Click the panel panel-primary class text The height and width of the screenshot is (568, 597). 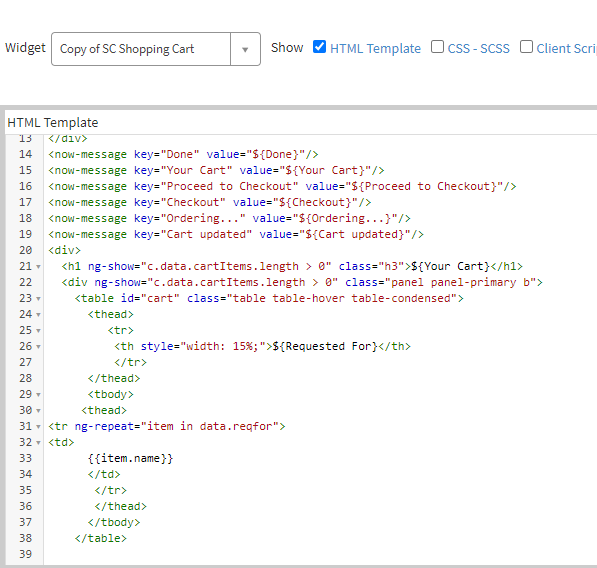point(461,282)
